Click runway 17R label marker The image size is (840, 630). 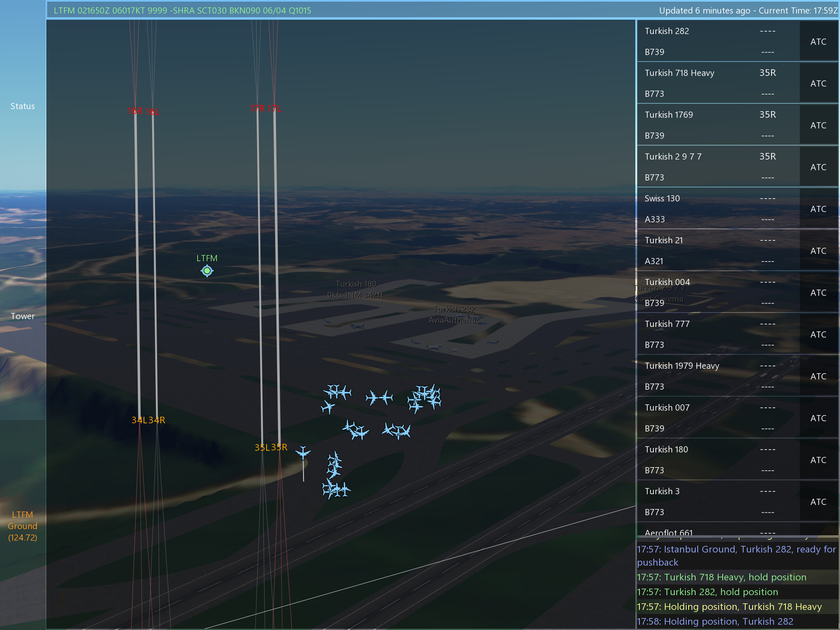coord(257,108)
